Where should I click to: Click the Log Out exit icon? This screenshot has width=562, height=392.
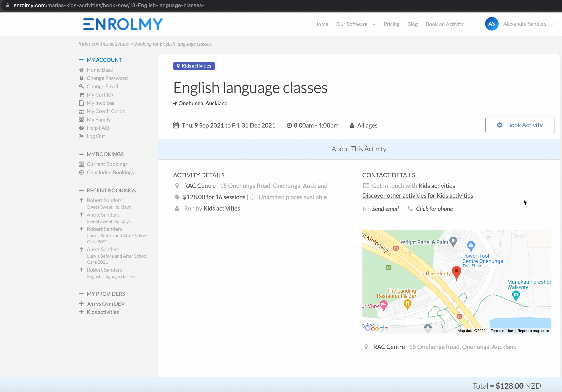81,136
